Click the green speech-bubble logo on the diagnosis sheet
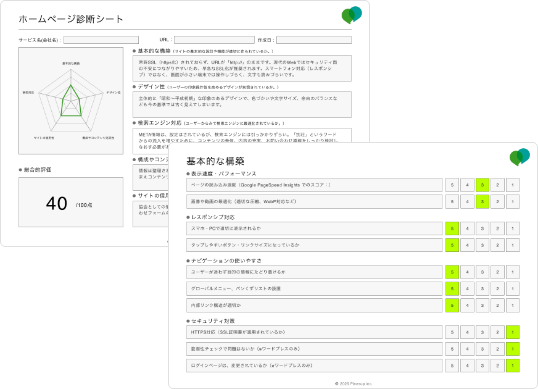 (x=352, y=15)
